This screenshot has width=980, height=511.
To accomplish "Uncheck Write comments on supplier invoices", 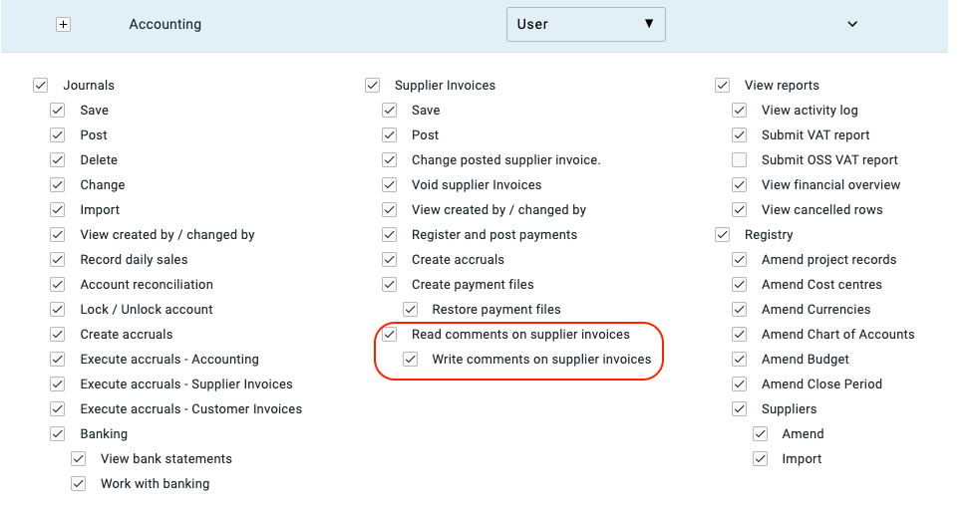I will [410, 360].
